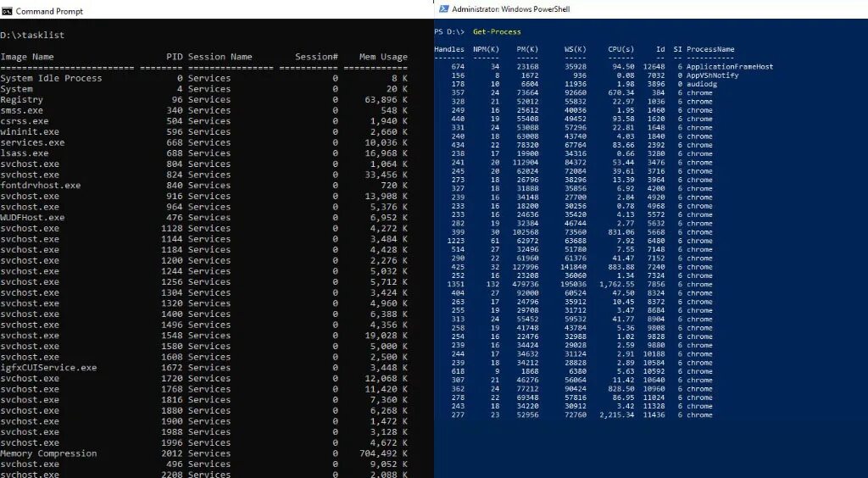Click wininit.exe process name
The width and height of the screenshot is (868, 478).
(30, 131)
